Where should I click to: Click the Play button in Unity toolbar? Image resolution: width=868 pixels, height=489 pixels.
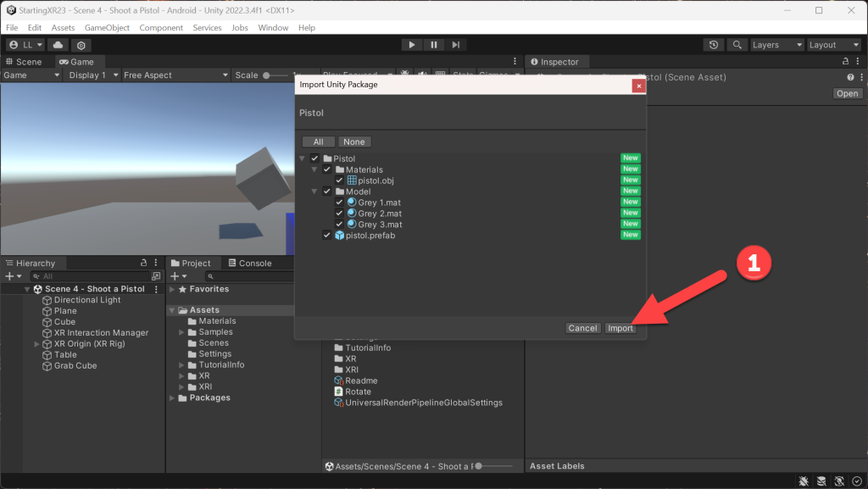point(411,45)
